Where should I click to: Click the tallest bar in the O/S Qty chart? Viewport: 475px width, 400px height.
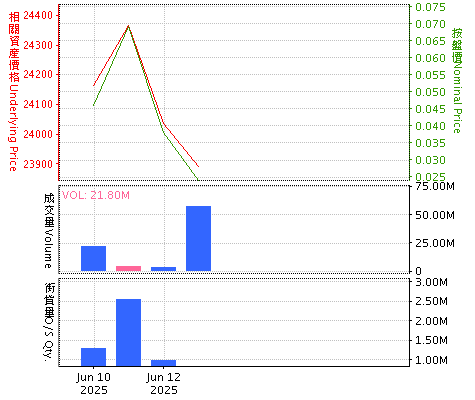(x=128, y=332)
